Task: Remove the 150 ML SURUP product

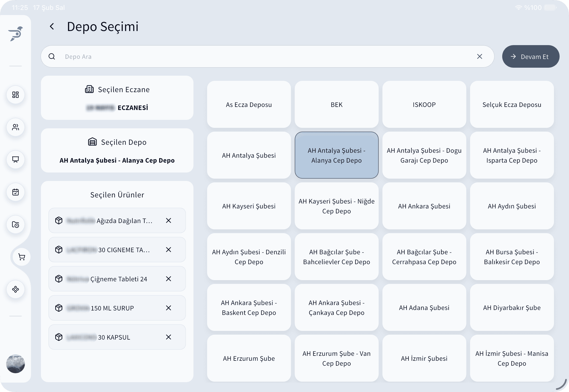Action: coord(168,308)
